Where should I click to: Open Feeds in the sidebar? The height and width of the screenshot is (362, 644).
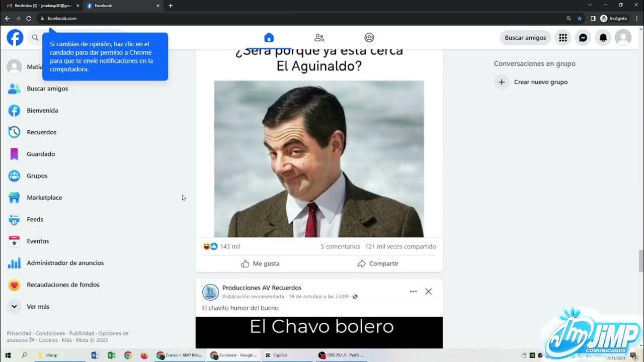[35, 219]
